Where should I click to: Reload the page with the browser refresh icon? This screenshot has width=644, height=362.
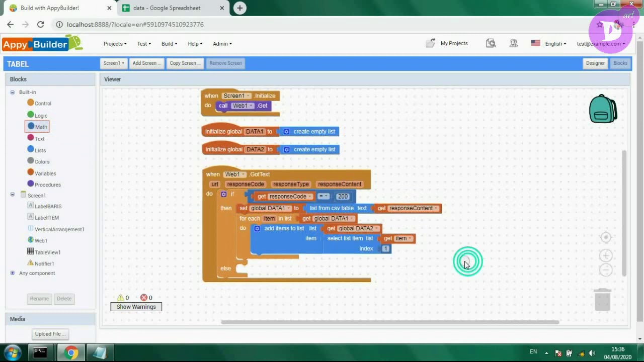40,24
